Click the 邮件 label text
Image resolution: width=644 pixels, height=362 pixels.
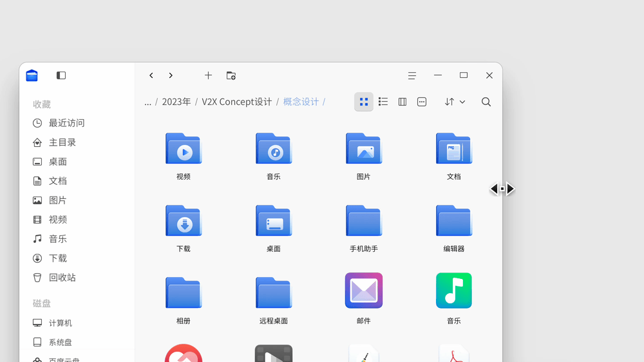(x=364, y=321)
